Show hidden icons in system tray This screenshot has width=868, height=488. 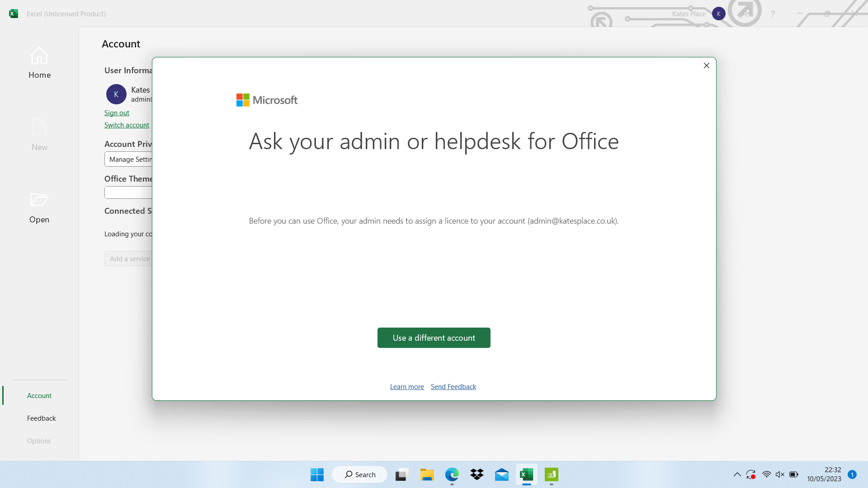click(x=737, y=474)
